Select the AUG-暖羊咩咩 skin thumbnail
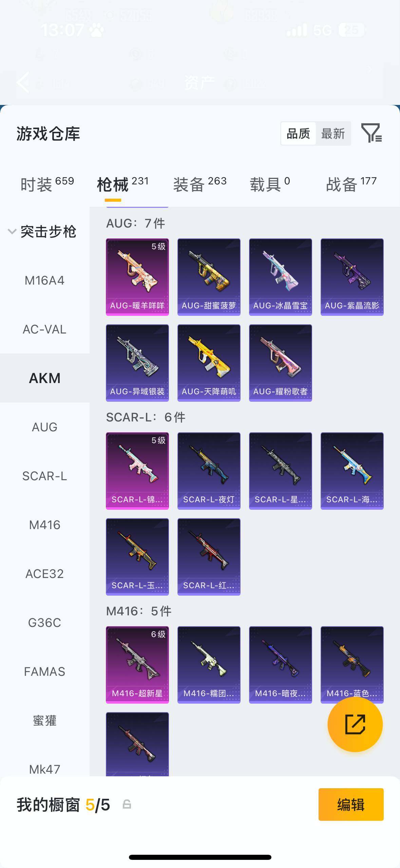 coord(137,277)
